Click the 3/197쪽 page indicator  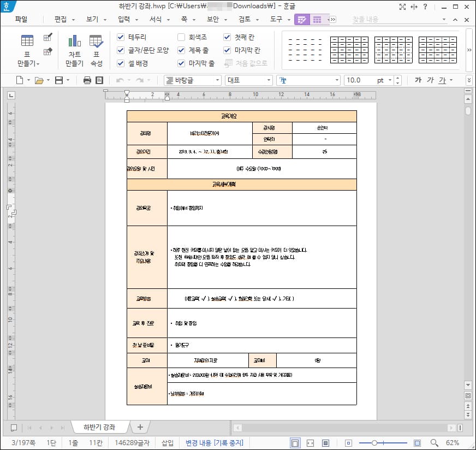(23, 443)
